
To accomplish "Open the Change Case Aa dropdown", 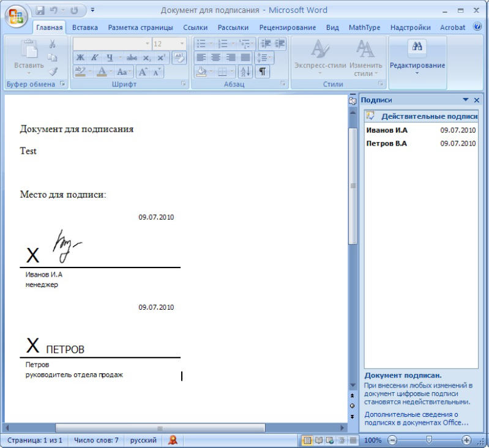I will 124,72.
